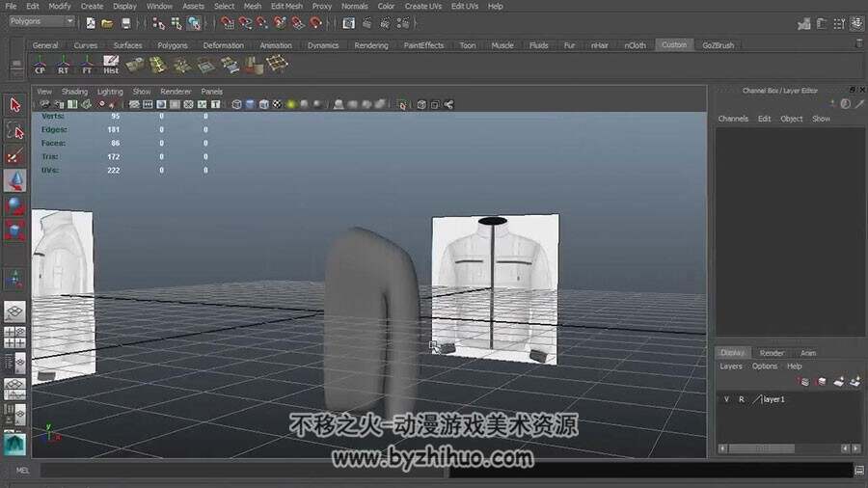868x488 pixels.
Task: Select the arrow Select tool in toolbox
Action: pos(14,104)
